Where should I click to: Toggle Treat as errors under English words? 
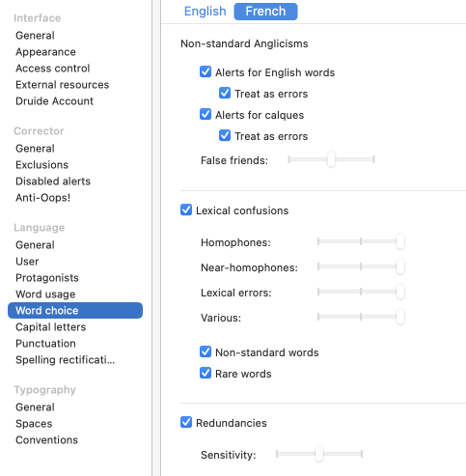click(x=225, y=93)
